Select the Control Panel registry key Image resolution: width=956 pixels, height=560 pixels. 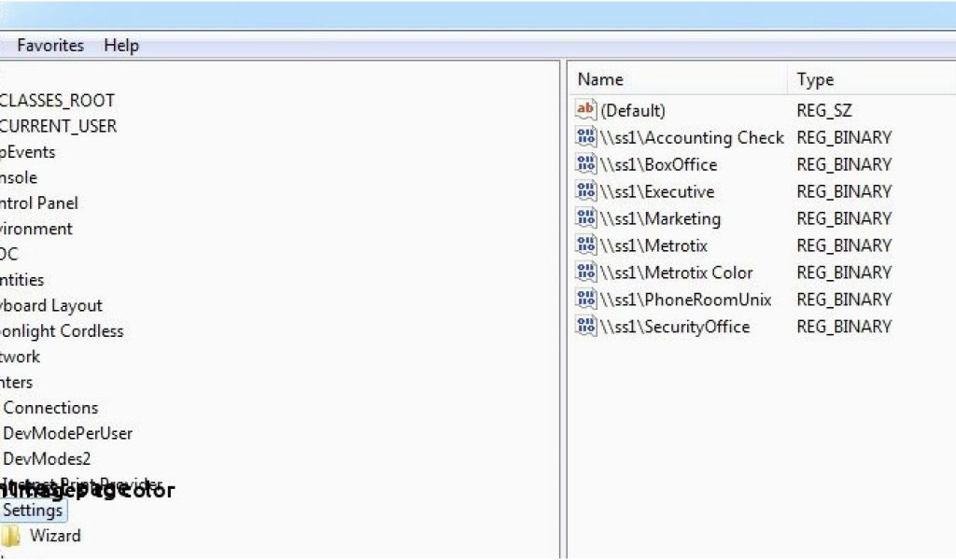click(39, 203)
